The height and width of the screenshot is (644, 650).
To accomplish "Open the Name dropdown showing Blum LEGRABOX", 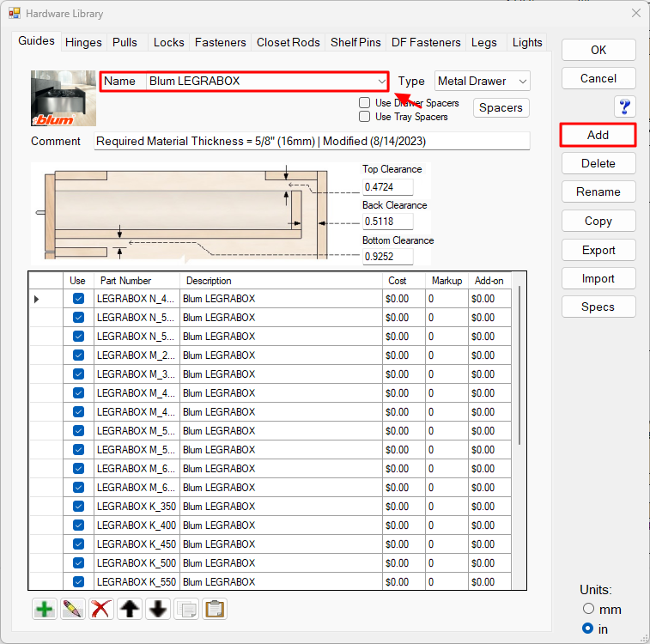I will (381, 82).
